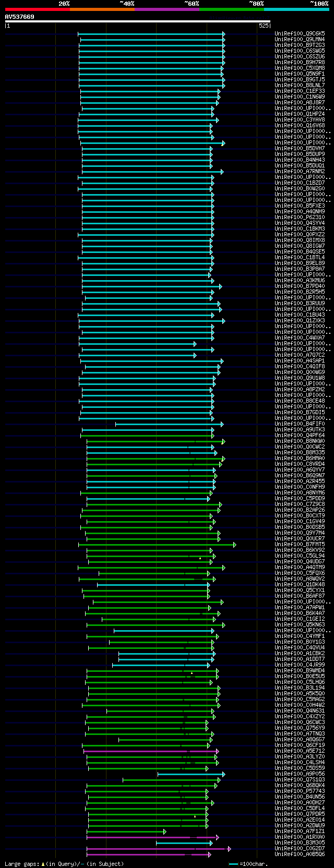Click the red ~20% identity legend segment
The image size is (334, 868).
point(37,9)
